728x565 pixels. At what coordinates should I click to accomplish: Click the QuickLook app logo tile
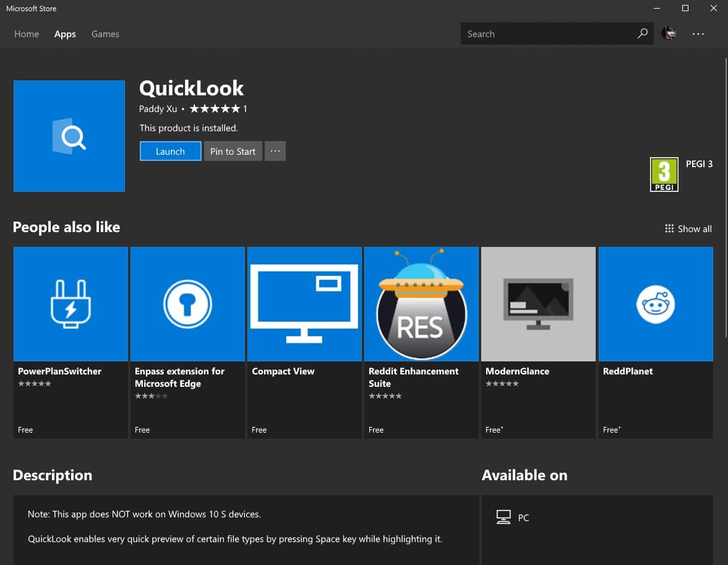pos(69,136)
